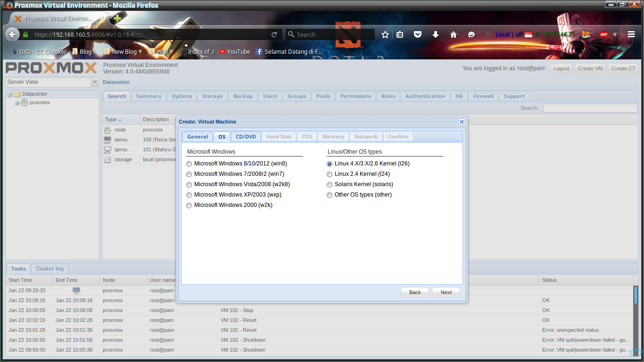This screenshot has height=362, width=644.
Task: Open the Server View dropdown
Action: click(x=94, y=82)
